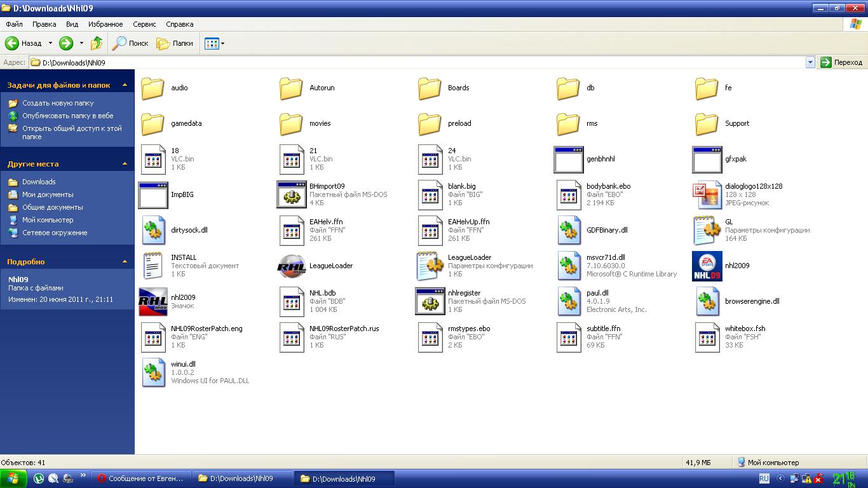
Task: Select the browserengine.dll file
Action: (707, 301)
